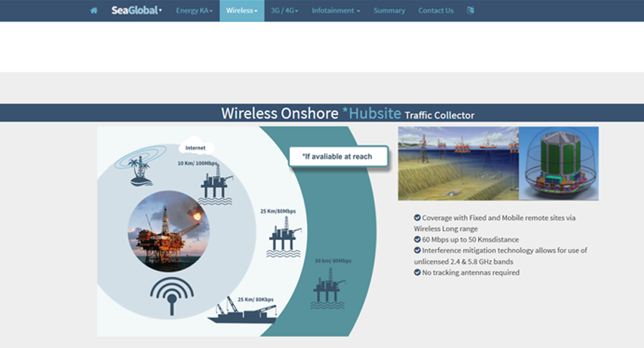Click the '*If avaliable at reach' box
This screenshot has width=644, height=348.
coord(338,156)
